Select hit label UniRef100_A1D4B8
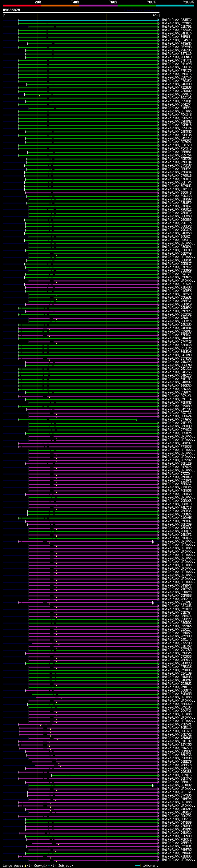The image size is (197, 868). tap(177, 287)
